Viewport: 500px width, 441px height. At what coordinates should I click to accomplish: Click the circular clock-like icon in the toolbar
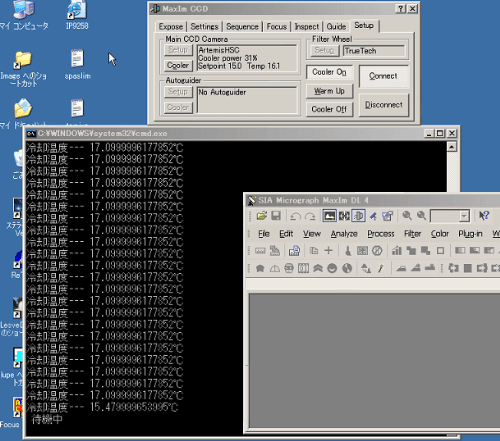[x=377, y=251]
